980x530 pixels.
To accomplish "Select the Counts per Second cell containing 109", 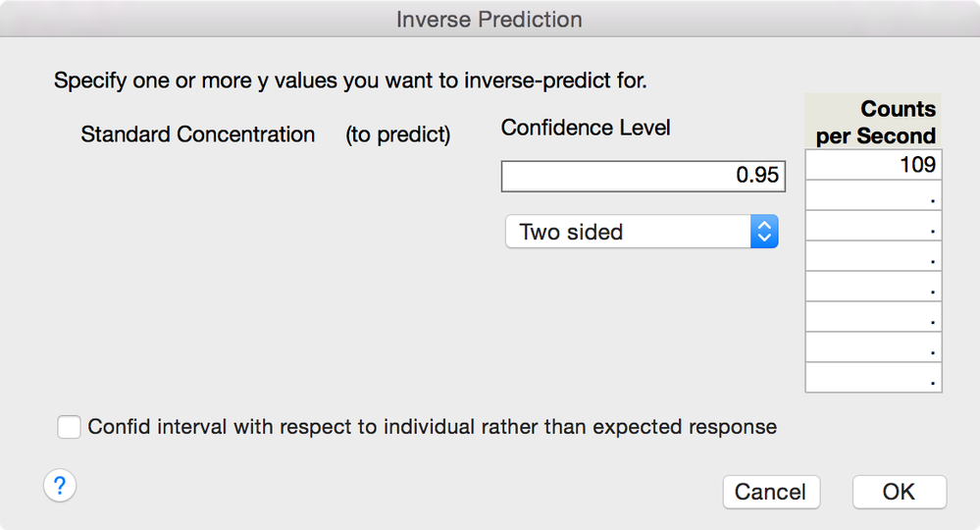I will pos(874,165).
